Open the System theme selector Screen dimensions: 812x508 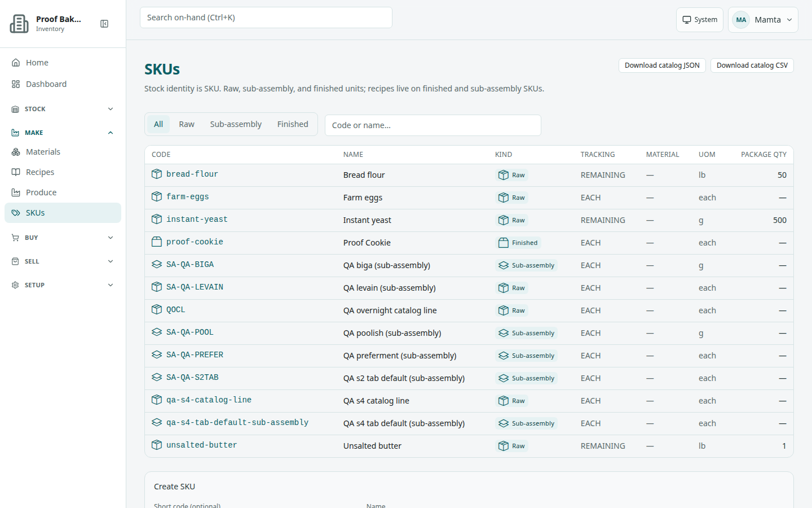click(700, 20)
